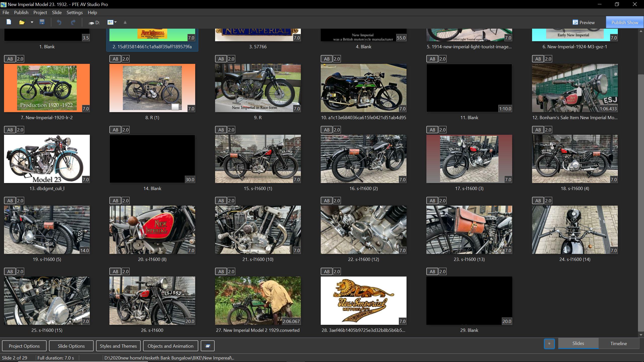Click the AB transition icon of slide 10

click(x=327, y=59)
